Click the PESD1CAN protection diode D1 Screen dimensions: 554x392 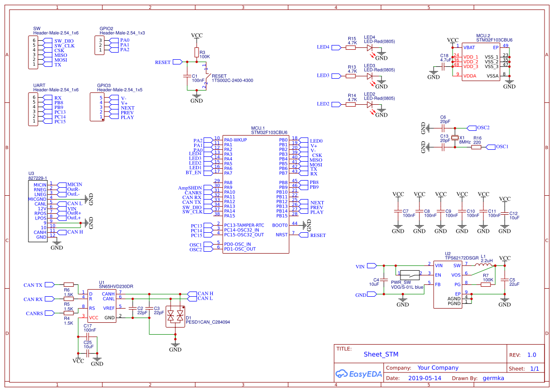(x=175, y=317)
